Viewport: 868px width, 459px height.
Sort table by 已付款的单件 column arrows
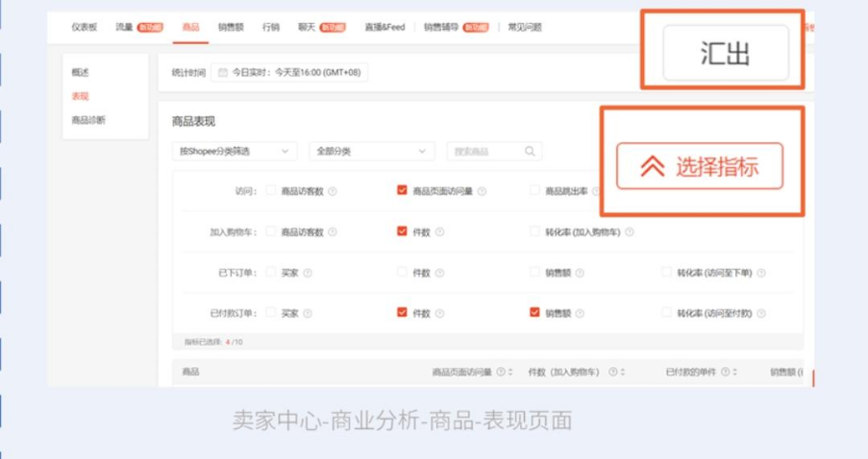[735, 373]
